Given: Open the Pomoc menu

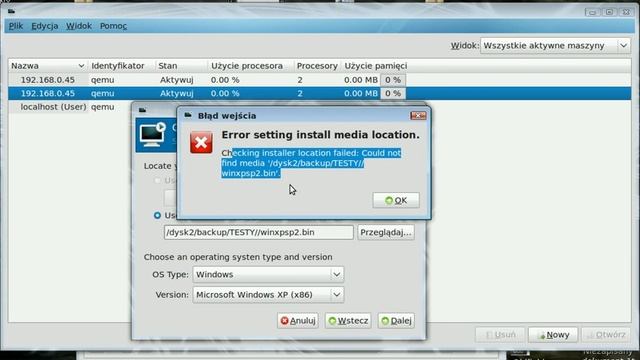Looking at the screenshot, I should pyautogui.click(x=113, y=26).
